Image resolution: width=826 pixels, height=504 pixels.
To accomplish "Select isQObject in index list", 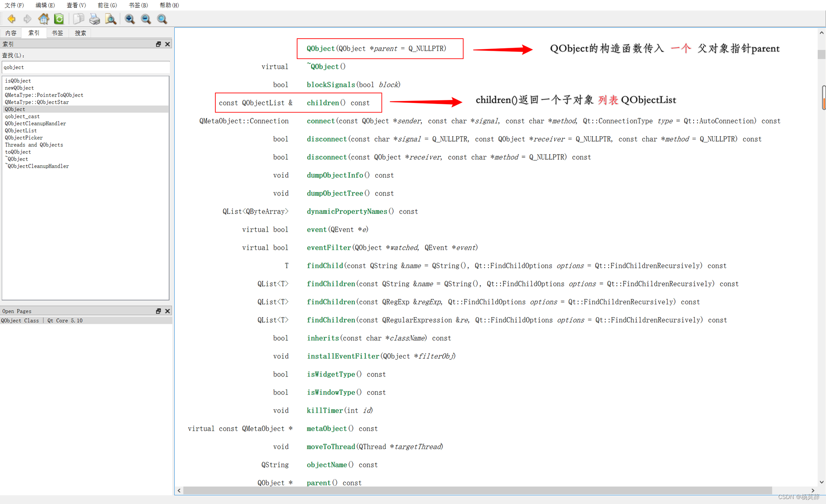I will coord(18,81).
